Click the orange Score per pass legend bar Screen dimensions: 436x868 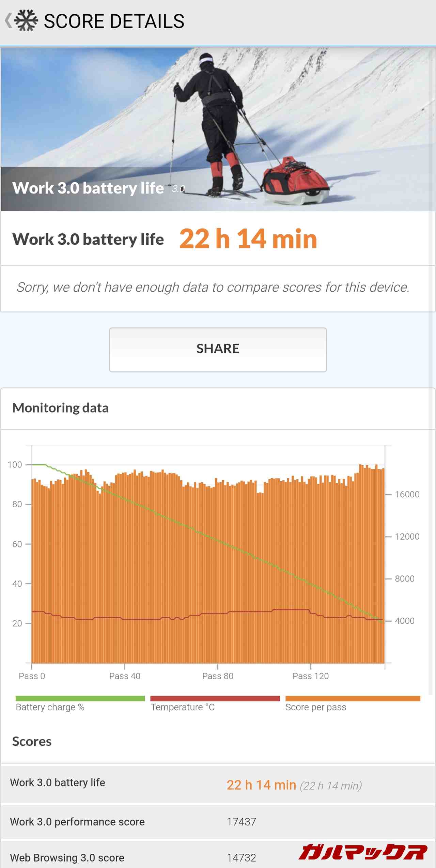pyautogui.click(x=353, y=698)
